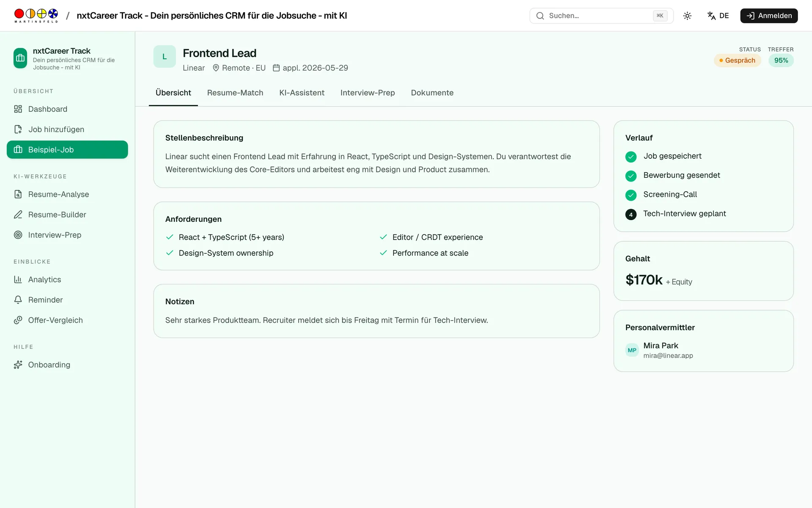
Task: Click the Beispiel-Job briefcase icon
Action: (x=18, y=149)
